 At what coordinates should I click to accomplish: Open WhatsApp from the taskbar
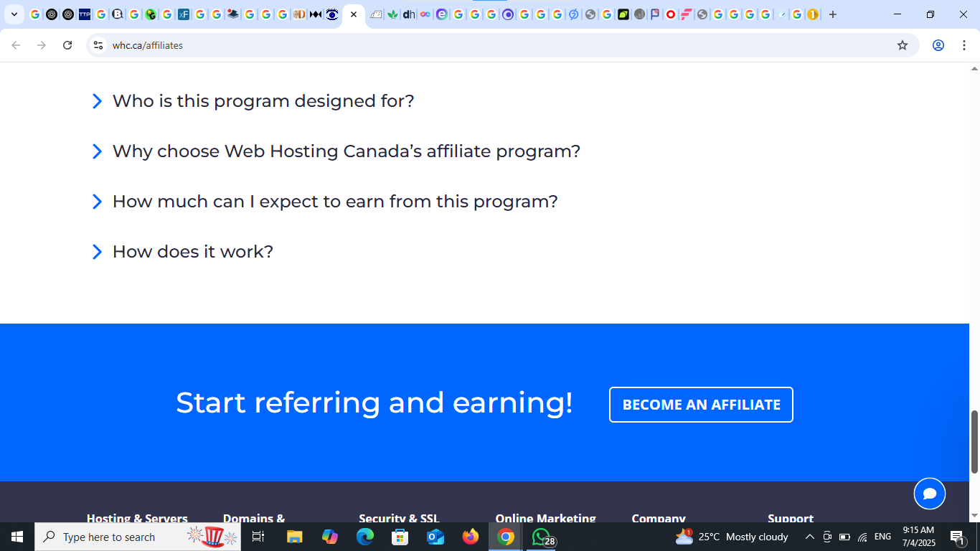(542, 537)
